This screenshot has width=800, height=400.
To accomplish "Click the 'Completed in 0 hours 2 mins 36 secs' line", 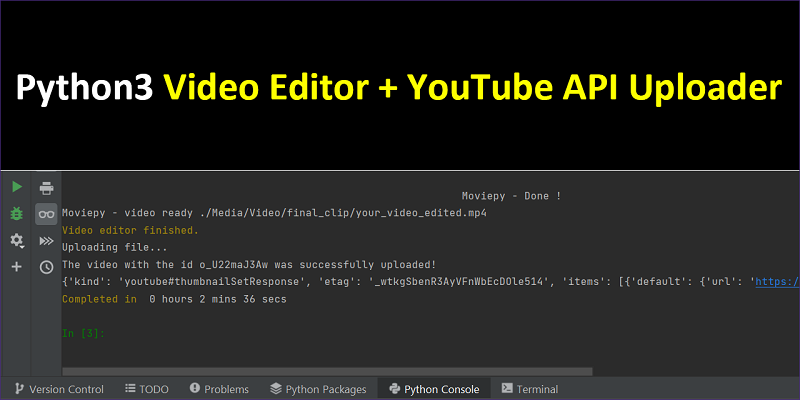I will [174, 299].
